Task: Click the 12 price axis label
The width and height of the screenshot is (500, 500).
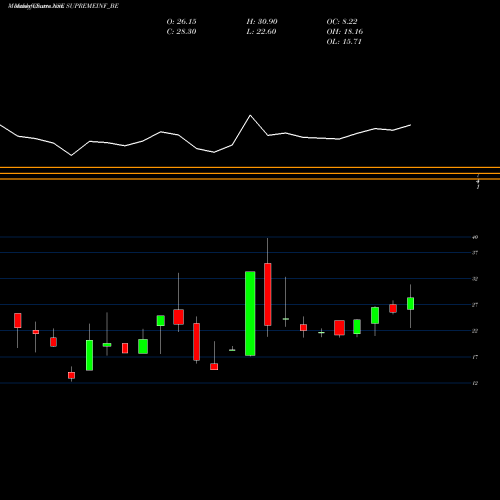Action: (475, 383)
